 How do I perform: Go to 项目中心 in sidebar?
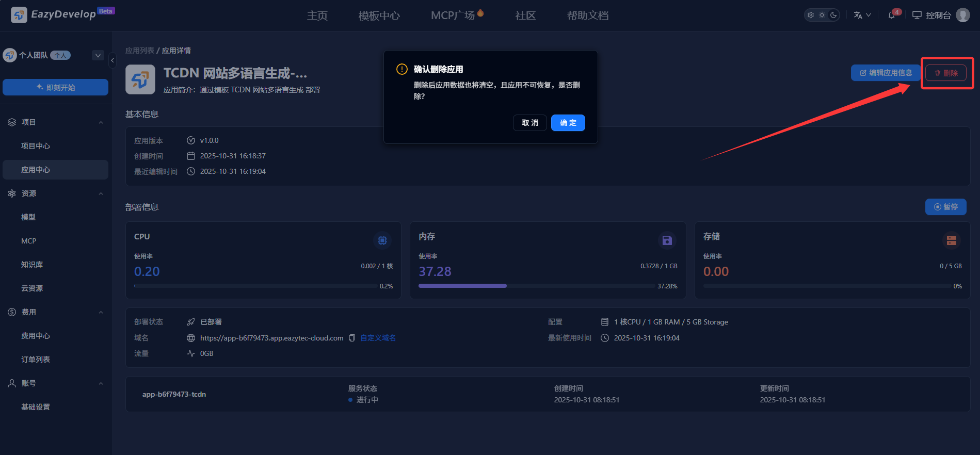pos(36,146)
